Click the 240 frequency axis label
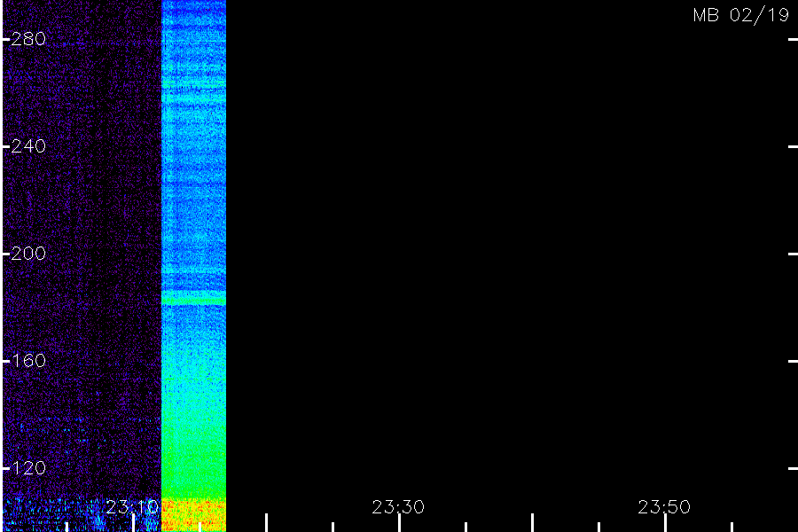 (x=28, y=146)
